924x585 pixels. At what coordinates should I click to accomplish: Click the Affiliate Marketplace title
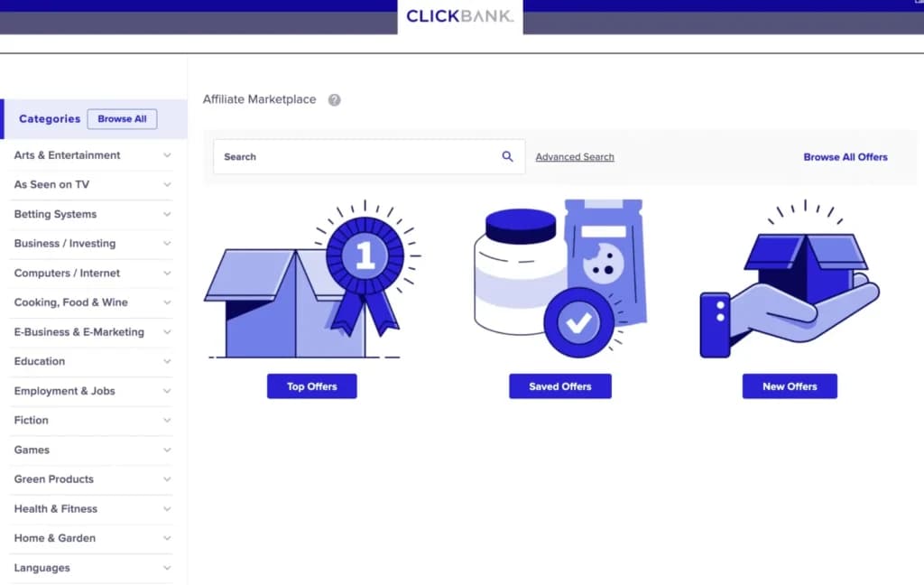click(x=259, y=99)
